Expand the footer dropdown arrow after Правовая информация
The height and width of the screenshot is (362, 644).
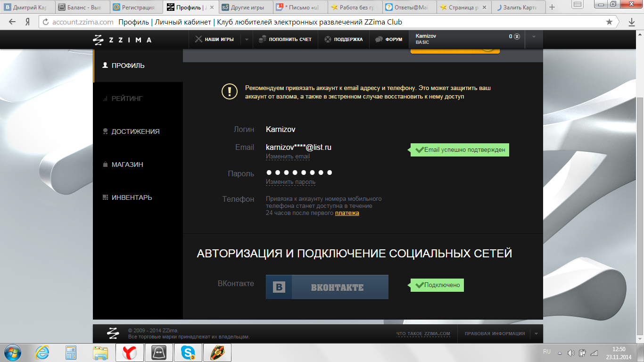point(536,334)
